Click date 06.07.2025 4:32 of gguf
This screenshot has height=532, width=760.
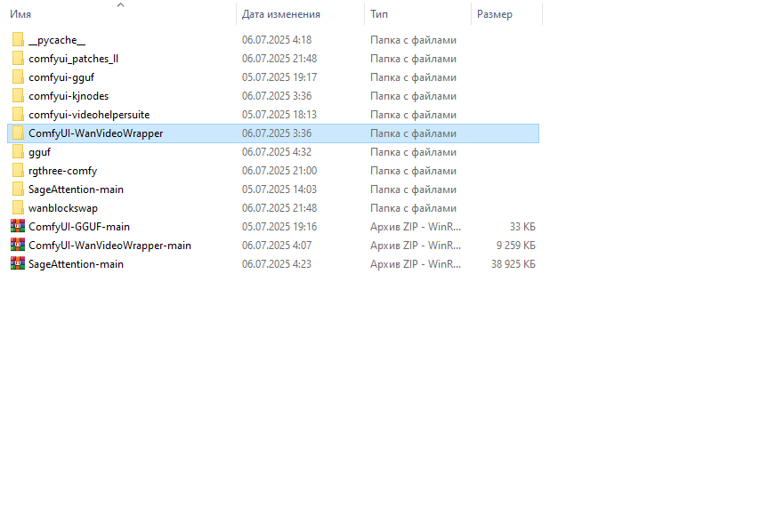277,151
